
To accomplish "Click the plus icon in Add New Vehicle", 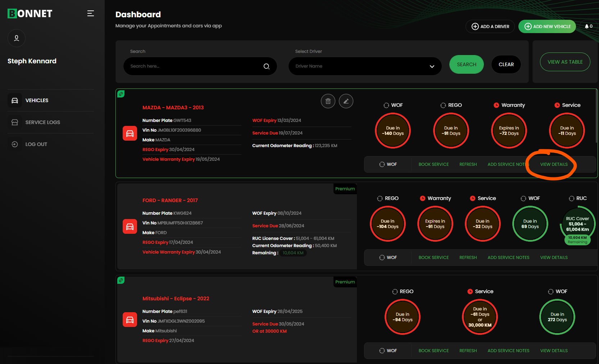I will (x=528, y=26).
